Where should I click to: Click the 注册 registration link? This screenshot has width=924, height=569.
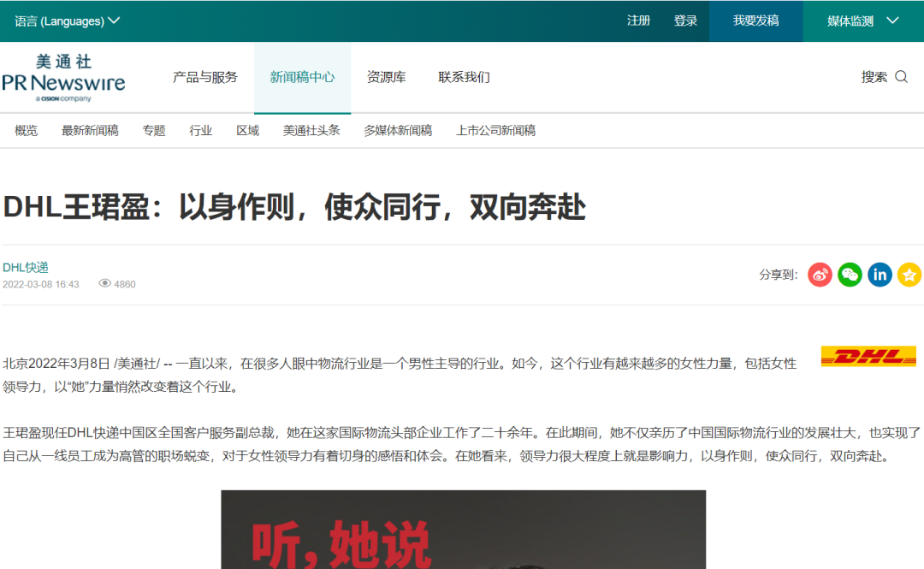tap(638, 21)
